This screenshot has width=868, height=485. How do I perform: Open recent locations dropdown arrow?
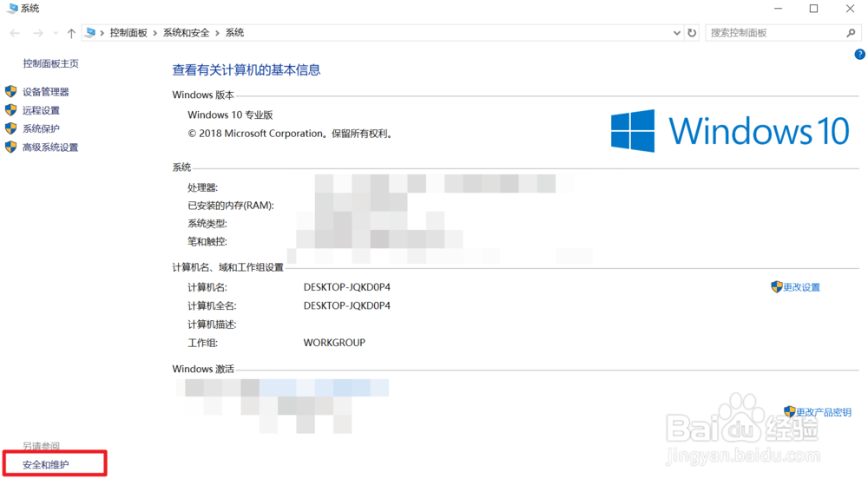pyautogui.click(x=56, y=33)
